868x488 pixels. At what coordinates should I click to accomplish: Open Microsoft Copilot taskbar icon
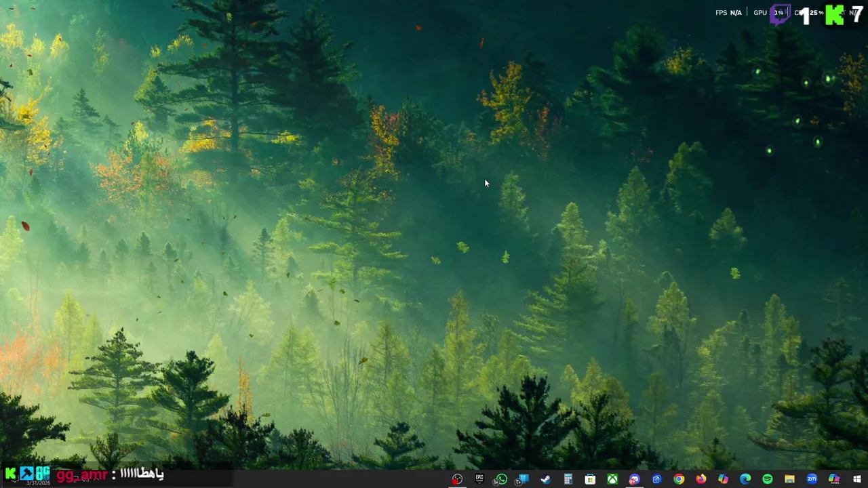723,479
